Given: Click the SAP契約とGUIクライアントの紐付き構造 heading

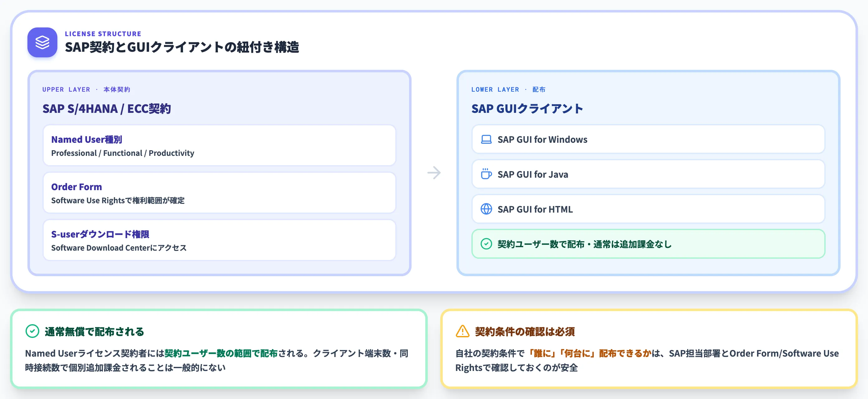Looking at the screenshot, I should (x=182, y=47).
